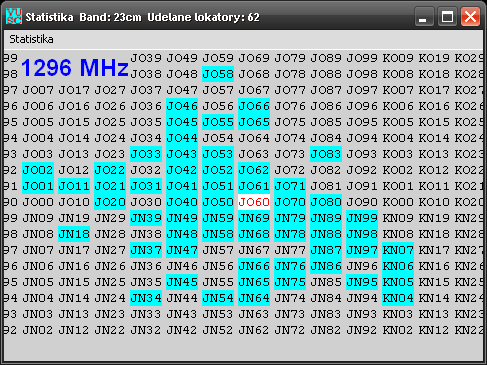This screenshot has height=365, width=487.
Task: Select highlighted locator JN34
Action: point(146,298)
